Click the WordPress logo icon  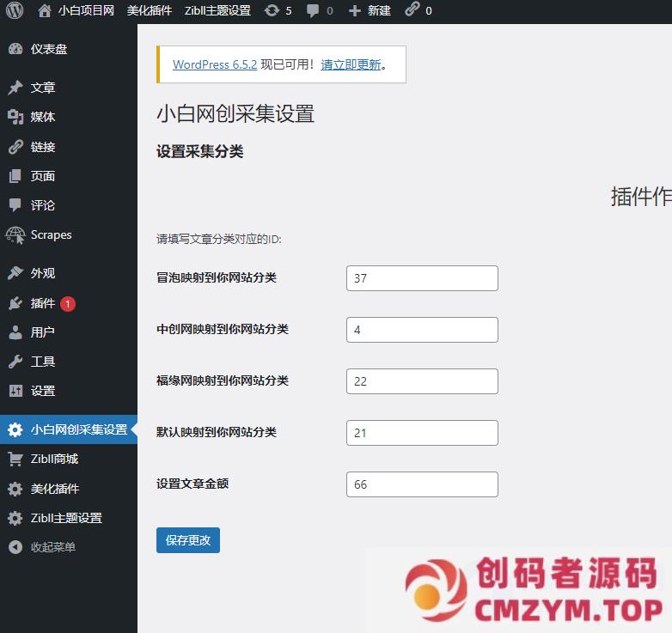14,11
